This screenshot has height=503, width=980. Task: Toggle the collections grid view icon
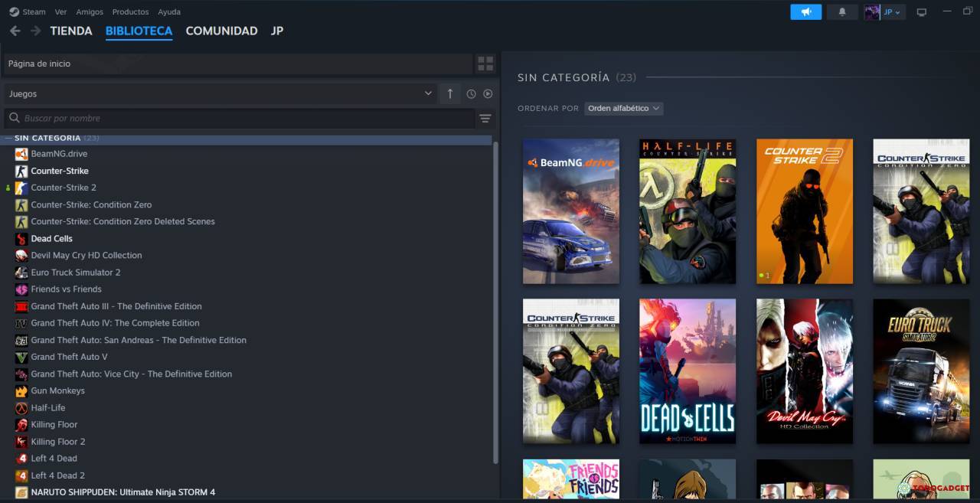(485, 64)
